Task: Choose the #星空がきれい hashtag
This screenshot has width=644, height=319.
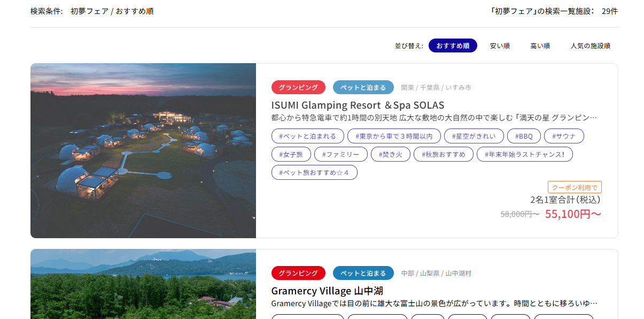Action: point(474,136)
